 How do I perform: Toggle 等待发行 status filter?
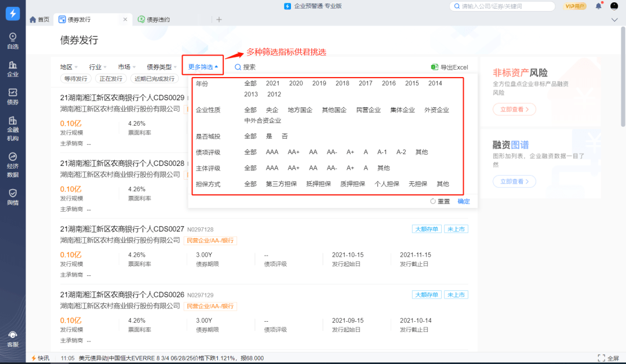pyautogui.click(x=76, y=79)
